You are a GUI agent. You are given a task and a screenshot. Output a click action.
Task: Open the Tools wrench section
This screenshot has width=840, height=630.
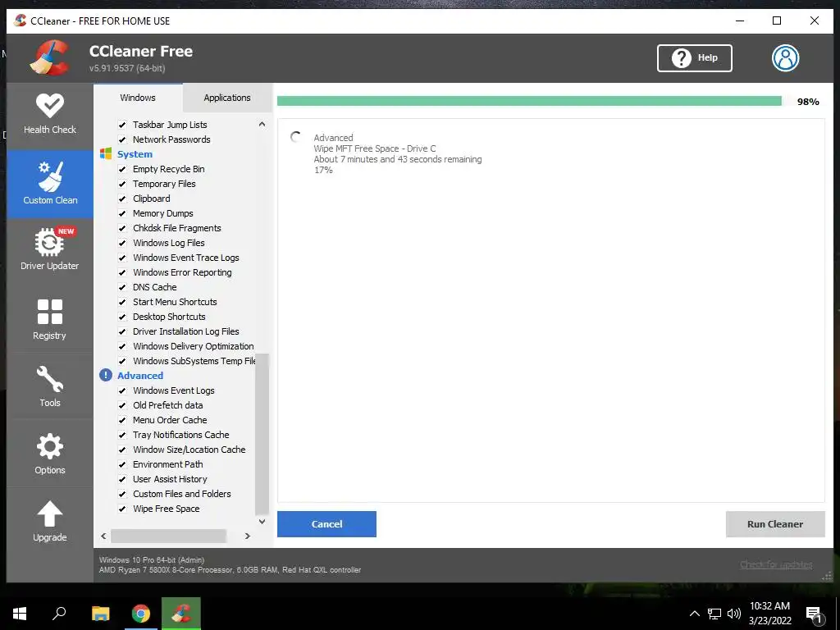point(50,387)
